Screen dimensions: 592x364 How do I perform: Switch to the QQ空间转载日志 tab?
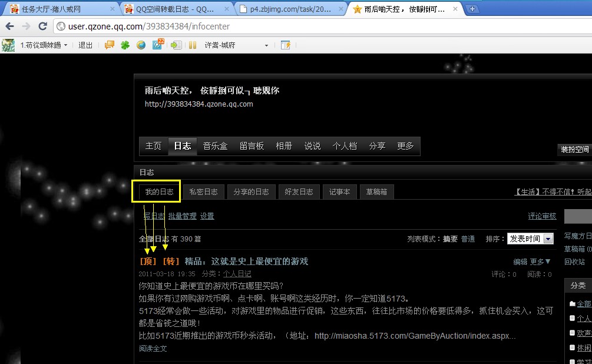coord(176,9)
